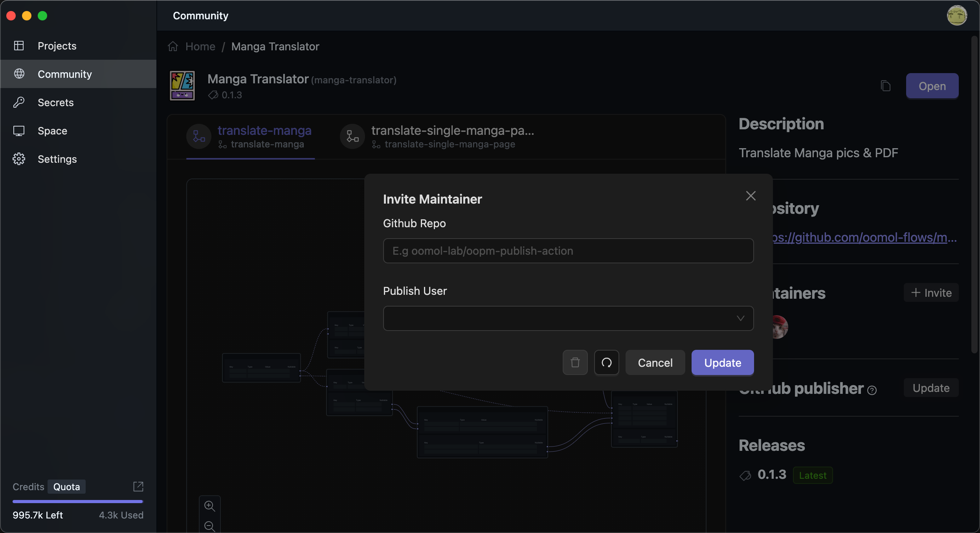980x533 pixels.
Task: Expand the Publish User dropdown
Action: point(568,318)
